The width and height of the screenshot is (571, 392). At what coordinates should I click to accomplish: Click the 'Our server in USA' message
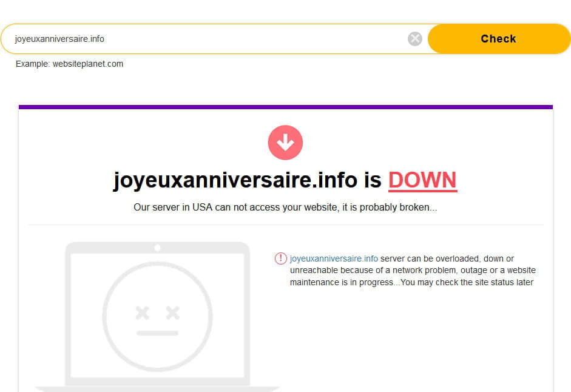click(x=285, y=208)
